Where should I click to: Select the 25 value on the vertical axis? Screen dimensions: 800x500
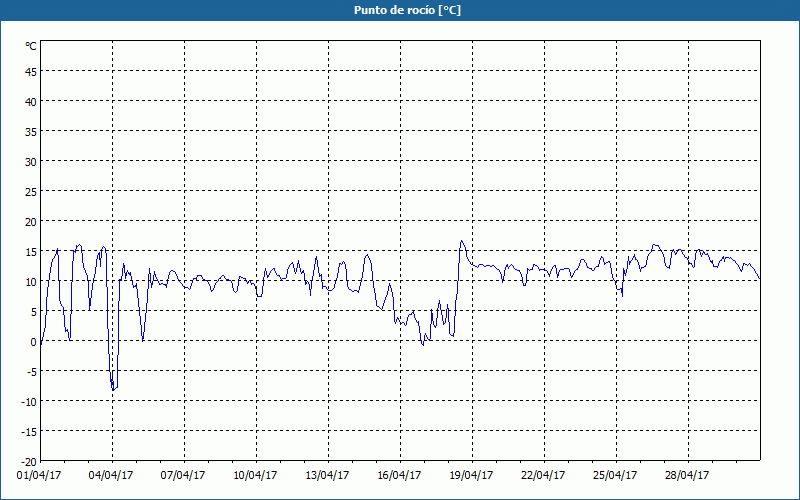click(31, 192)
